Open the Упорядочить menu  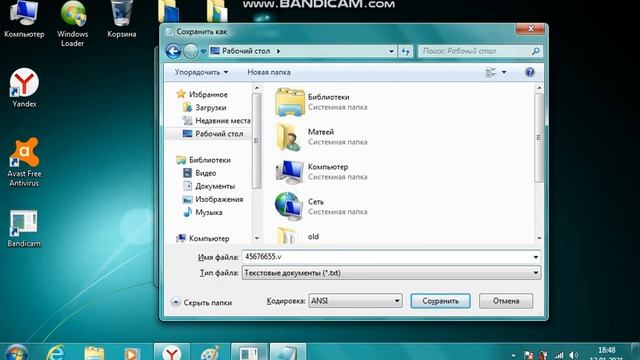pyautogui.click(x=201, y=72)
